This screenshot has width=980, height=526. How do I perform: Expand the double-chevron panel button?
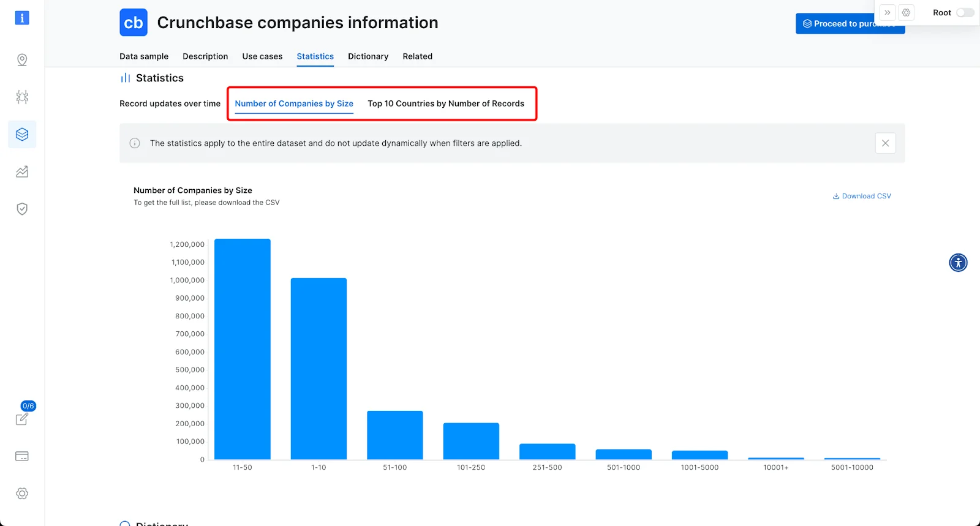click(888, 12)
